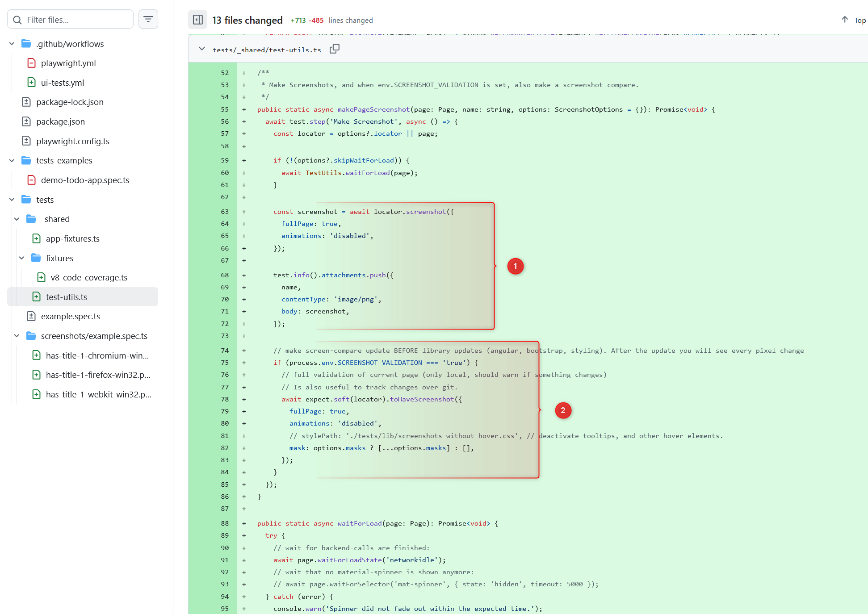The height and width of the screenshot is (614, 868).
Task: Click the red annotation marker number 1
Action: point(515,266)
